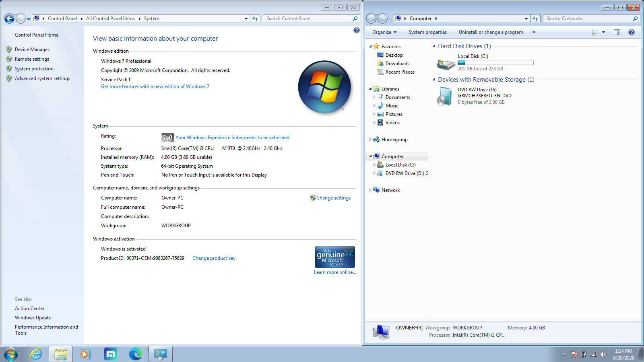Refresh the System window address bar
The image size is (644, 362).
255,19
